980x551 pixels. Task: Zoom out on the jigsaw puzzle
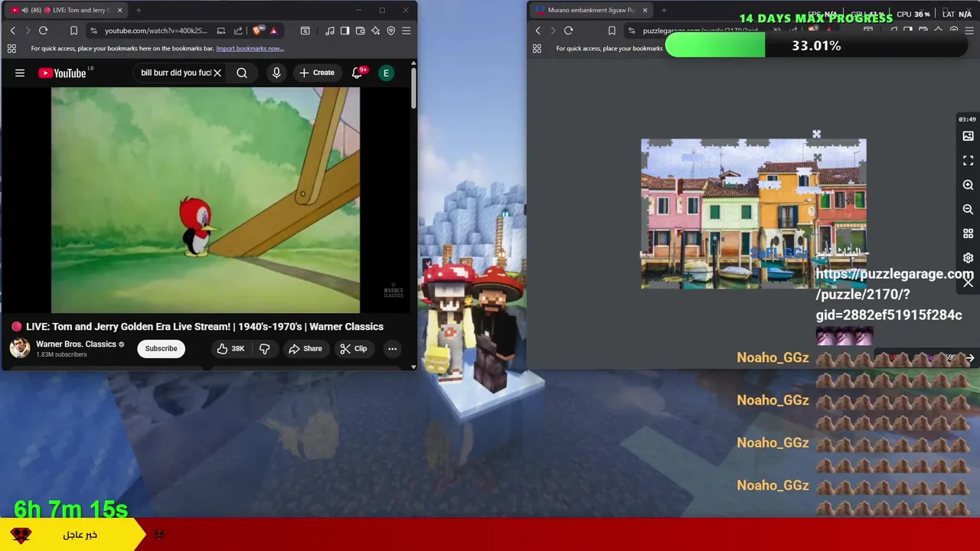[968, 210]
